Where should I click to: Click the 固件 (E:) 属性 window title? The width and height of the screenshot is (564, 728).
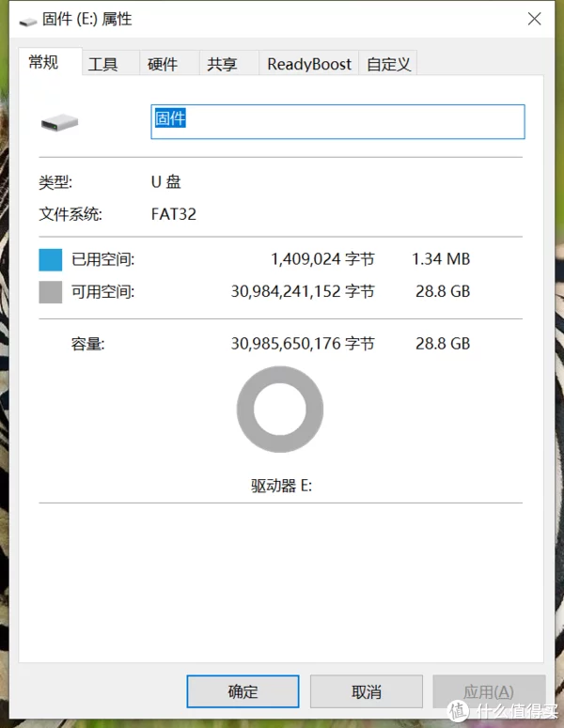(x=86, y=20)
